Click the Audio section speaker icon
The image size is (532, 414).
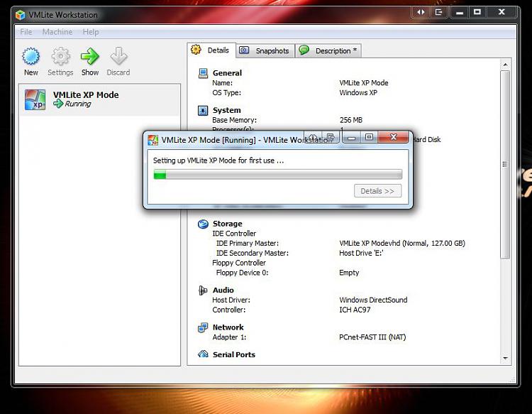click(x=203, y=290)
